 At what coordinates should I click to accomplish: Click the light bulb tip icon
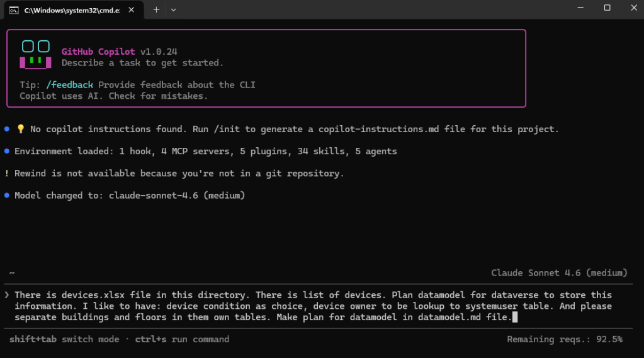(x=20, y=129)
